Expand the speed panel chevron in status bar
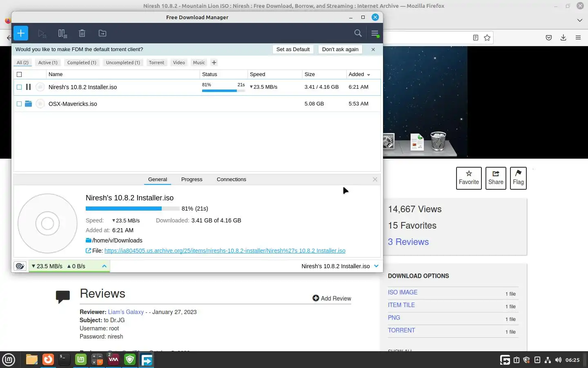The image size is (588, 368). (x=104, y=266)
